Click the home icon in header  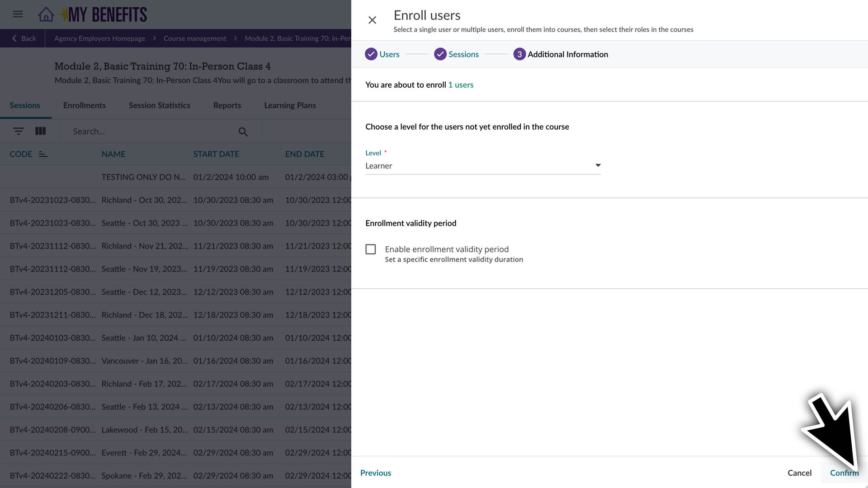(46, 14)
